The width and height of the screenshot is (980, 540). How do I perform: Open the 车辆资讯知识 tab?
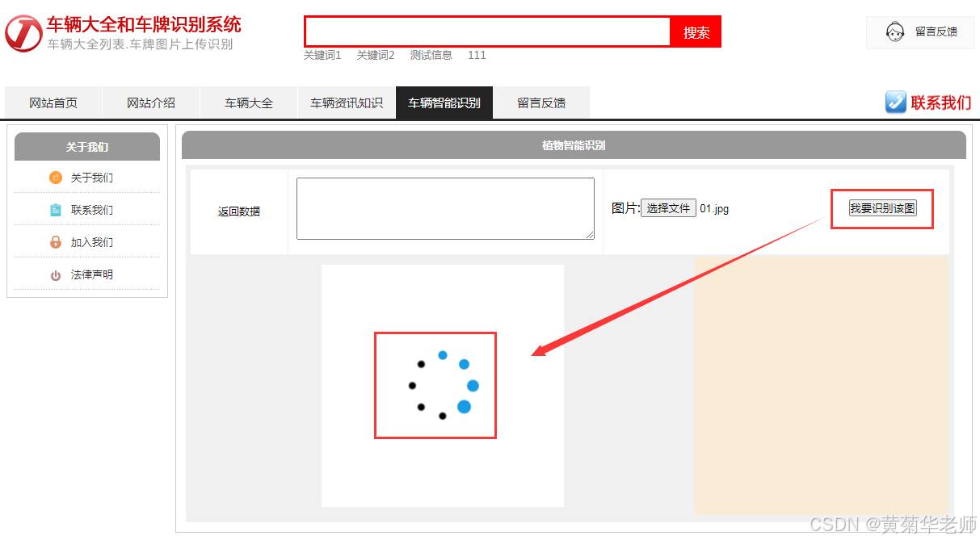[347, 103]
